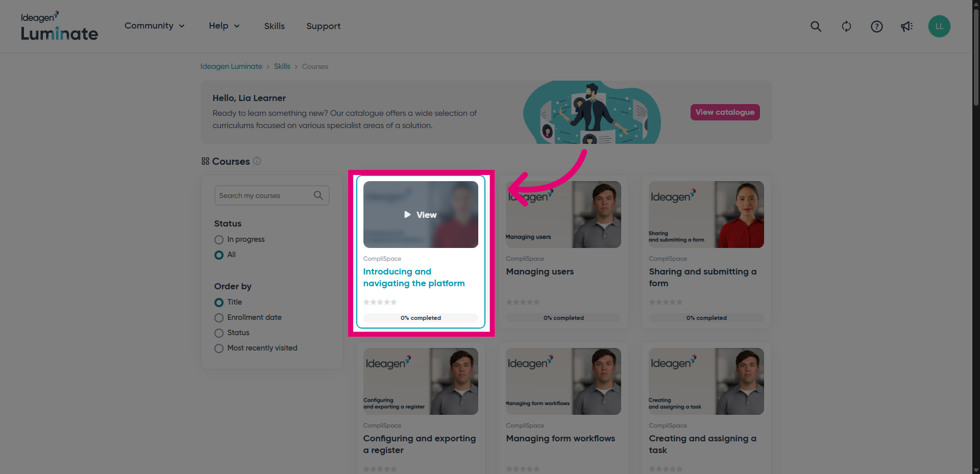Select the In progress status filter
The image size is (980, 474).
[219, 240]
